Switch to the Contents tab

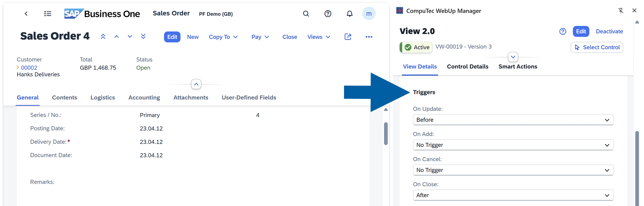(x=65, y=97)
